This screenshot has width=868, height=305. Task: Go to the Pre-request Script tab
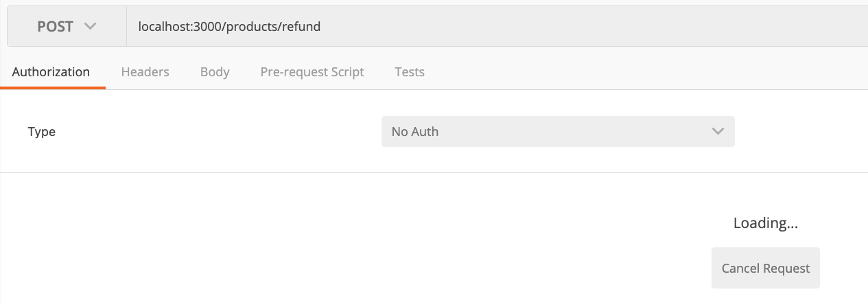(x=312, y=71)
